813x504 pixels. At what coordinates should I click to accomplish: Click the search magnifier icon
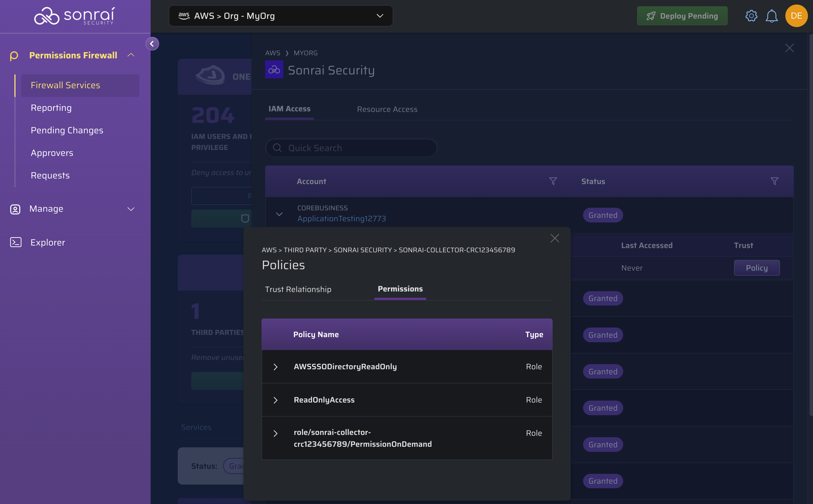277,148
